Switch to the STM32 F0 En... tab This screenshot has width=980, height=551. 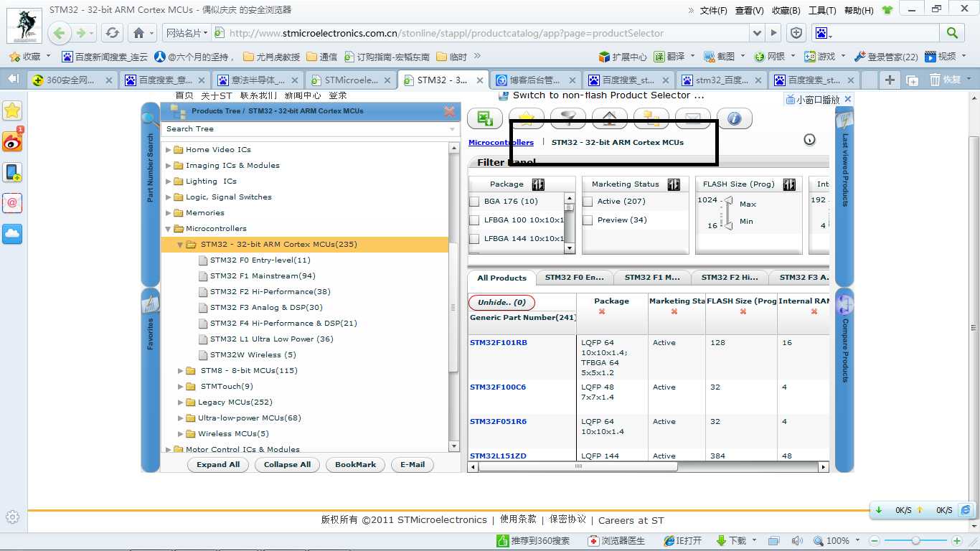(x=574, y=278)
